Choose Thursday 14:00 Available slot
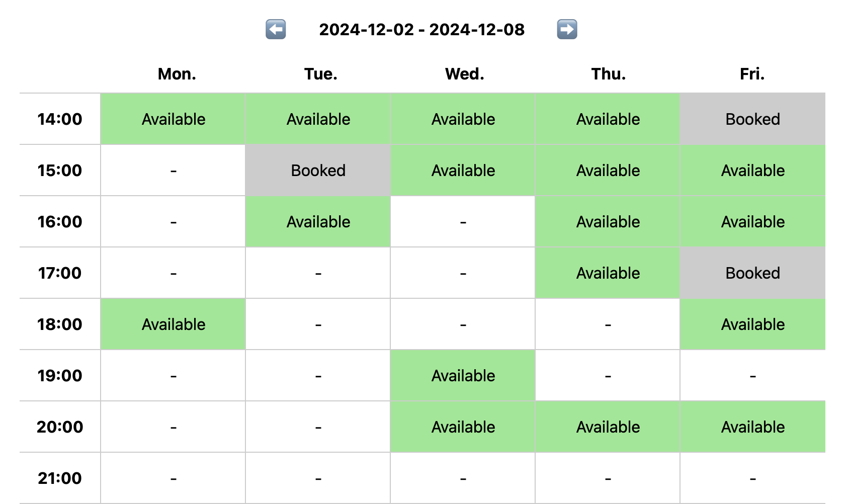Image resolution: width=849 pixels, height=504 pixels. tap(608, 119)
